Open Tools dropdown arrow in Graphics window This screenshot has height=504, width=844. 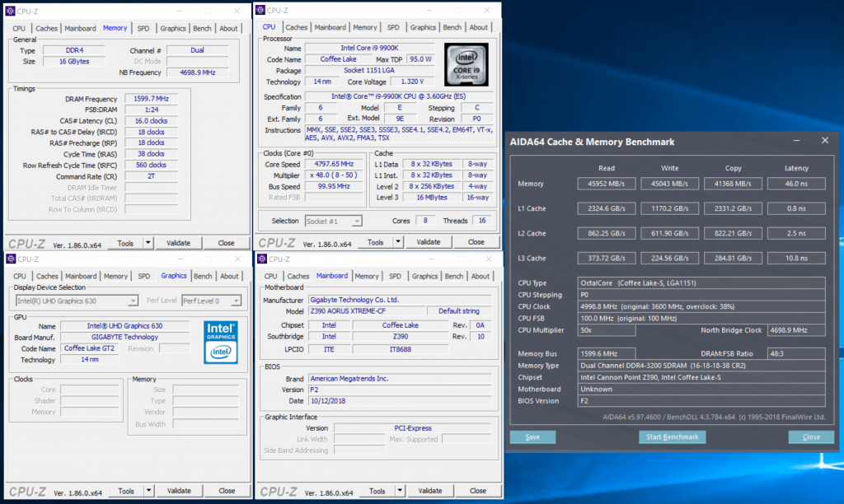click(x=148, y=491)
